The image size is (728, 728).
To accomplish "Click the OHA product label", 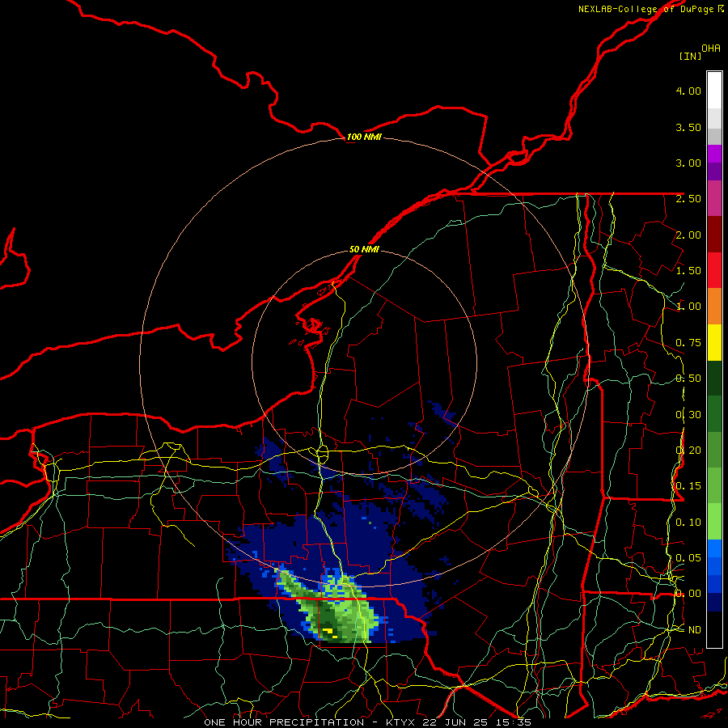I will pyautogui.click(x=711, y=49).
